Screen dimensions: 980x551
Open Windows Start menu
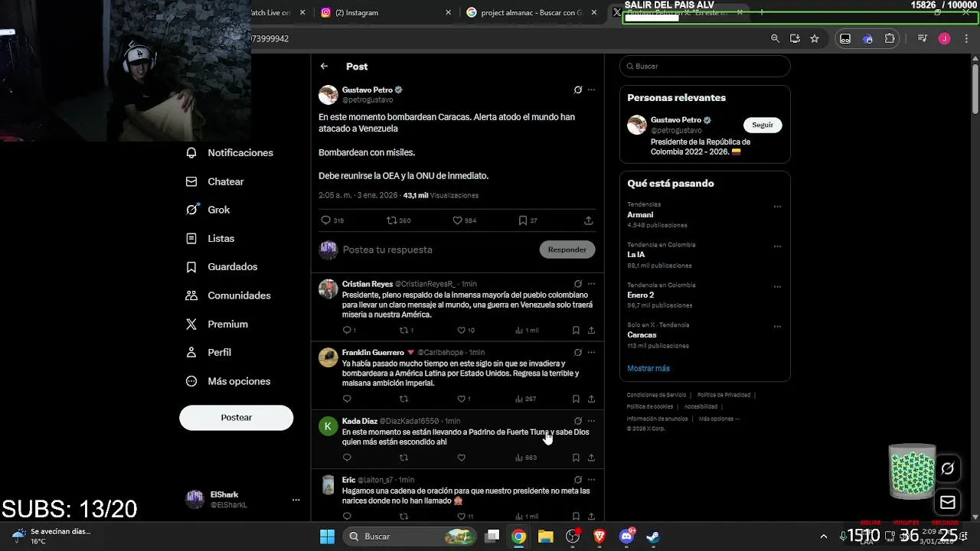pos(327,536)
